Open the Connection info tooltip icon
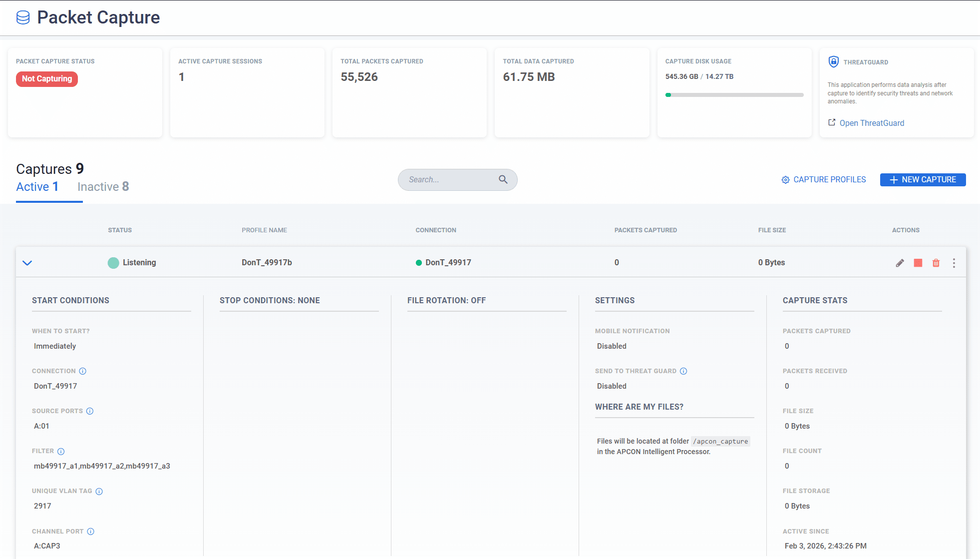 pyautogui.click(x=82, y=371)
